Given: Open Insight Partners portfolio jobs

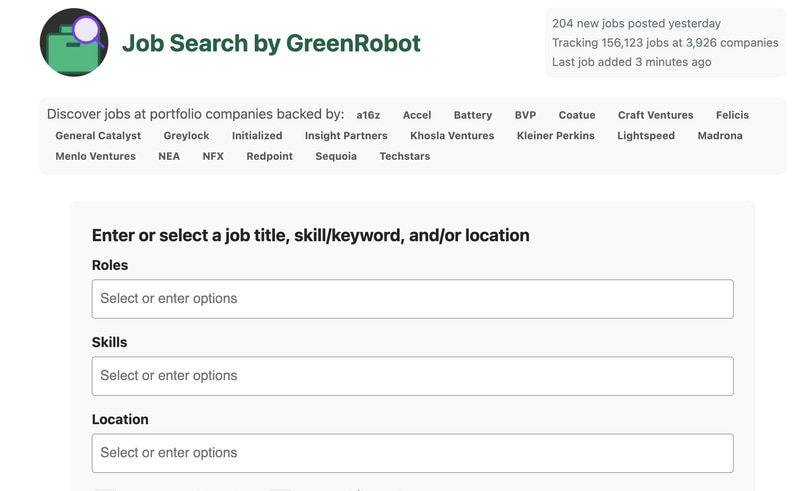Looking at the screenshot, I should [346, 136].
